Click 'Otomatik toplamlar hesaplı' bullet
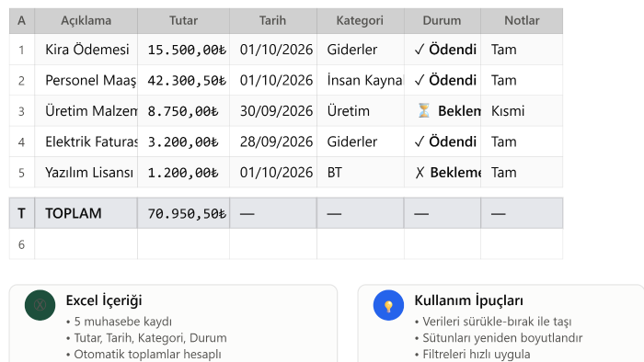The width and height of the screenshot is (644, 362). pos(144,355)
